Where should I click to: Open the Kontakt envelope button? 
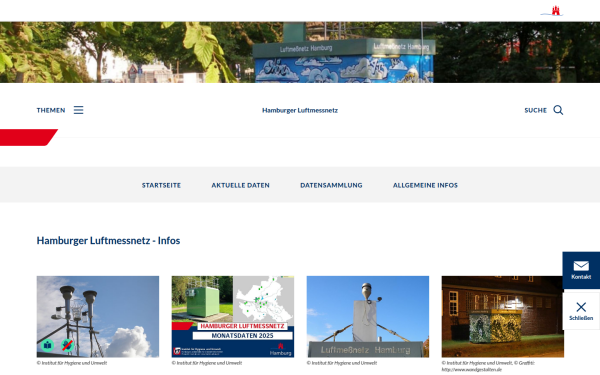click(581, 270)
